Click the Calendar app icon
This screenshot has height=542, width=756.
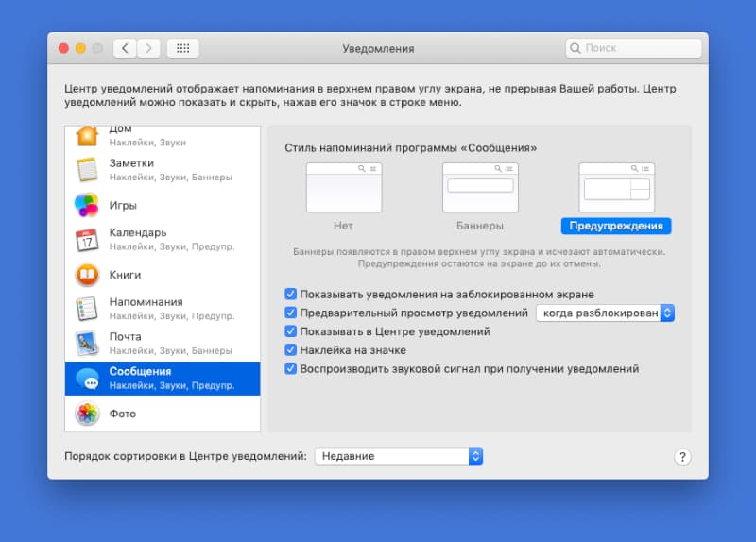tap(87, 240)
